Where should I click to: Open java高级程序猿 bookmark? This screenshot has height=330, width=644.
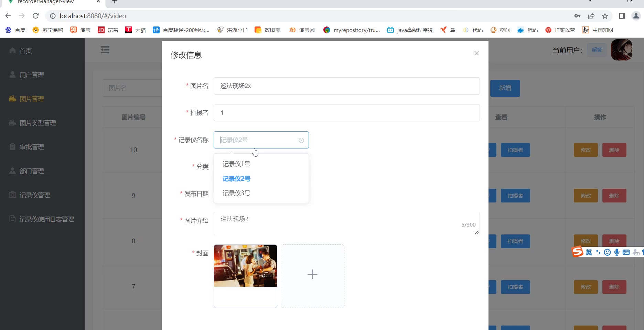pyautogui.click(x=410, y=30)
